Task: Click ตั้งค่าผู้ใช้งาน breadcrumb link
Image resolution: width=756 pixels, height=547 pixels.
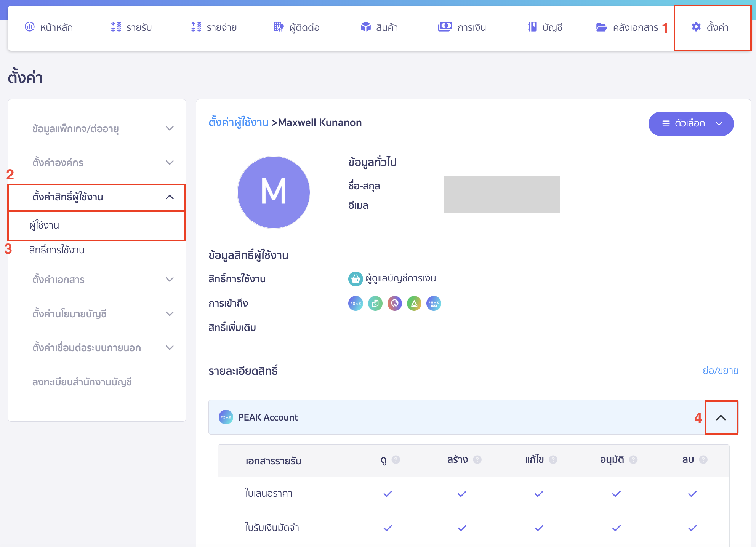Action: [239, 122]
